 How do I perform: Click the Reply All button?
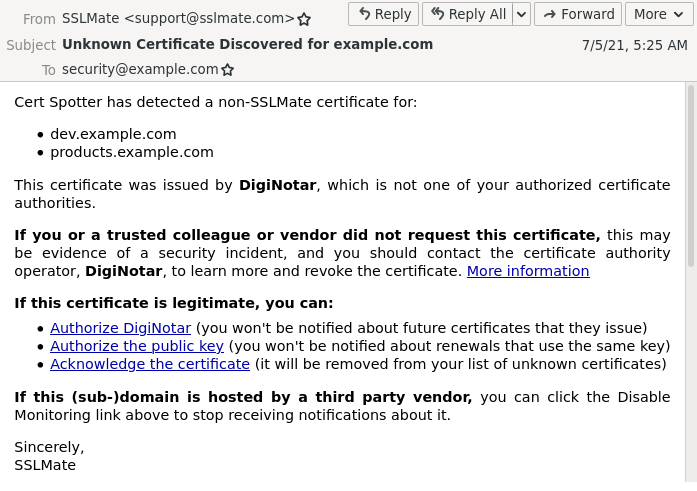[x=467, y=14]
